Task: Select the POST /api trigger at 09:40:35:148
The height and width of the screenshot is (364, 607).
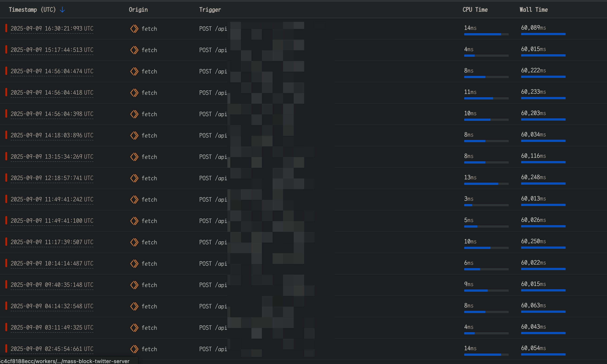Action: (213, 285)
